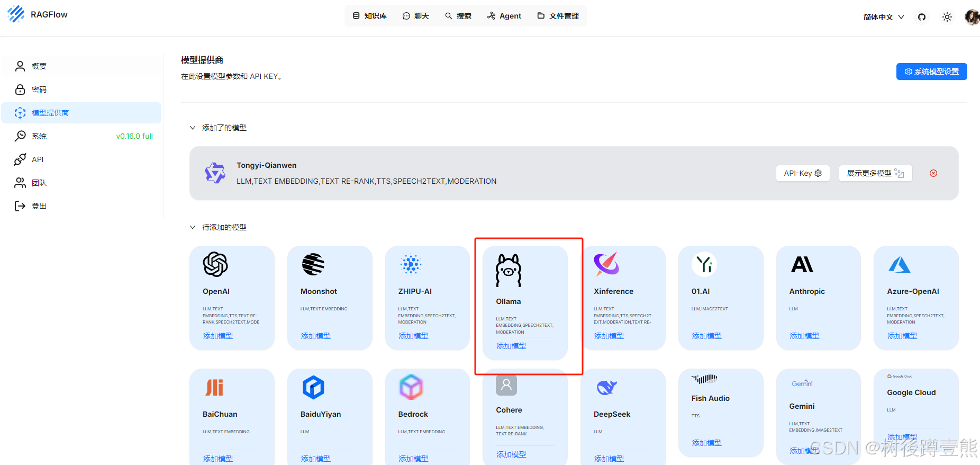Collapse the 待添加的模型 section
Image resolution: width=980 pixels, height=465 pixels.
(193, 227)
